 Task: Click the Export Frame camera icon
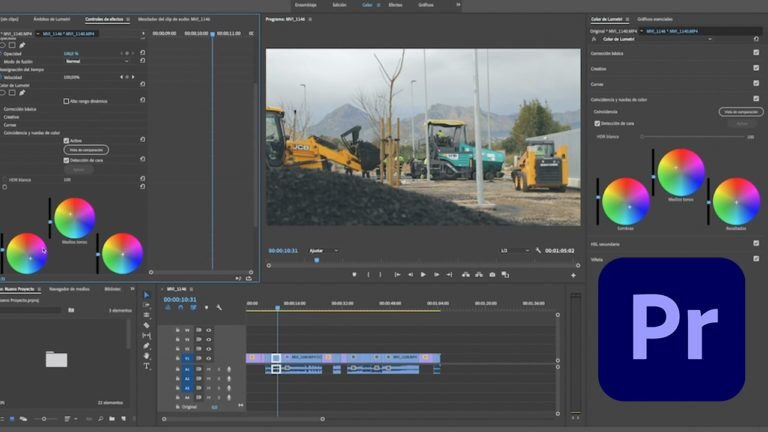(x=492, y=275)
